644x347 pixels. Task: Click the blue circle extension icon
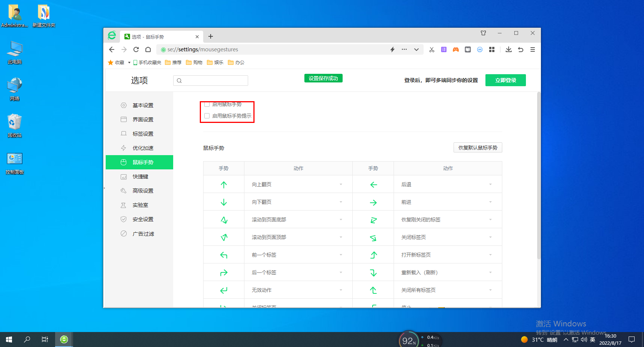click(x=480, y=49)
